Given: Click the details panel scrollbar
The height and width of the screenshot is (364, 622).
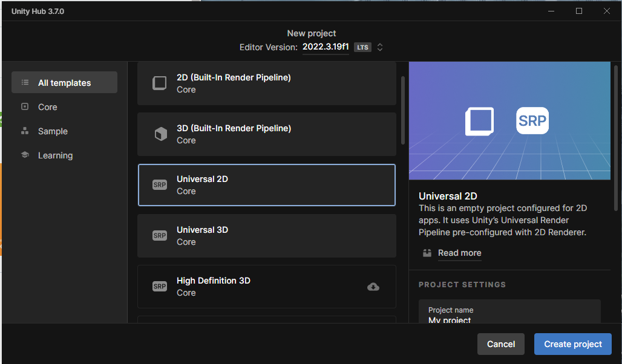Looking at the screenshot, I should tap(616, 138).
